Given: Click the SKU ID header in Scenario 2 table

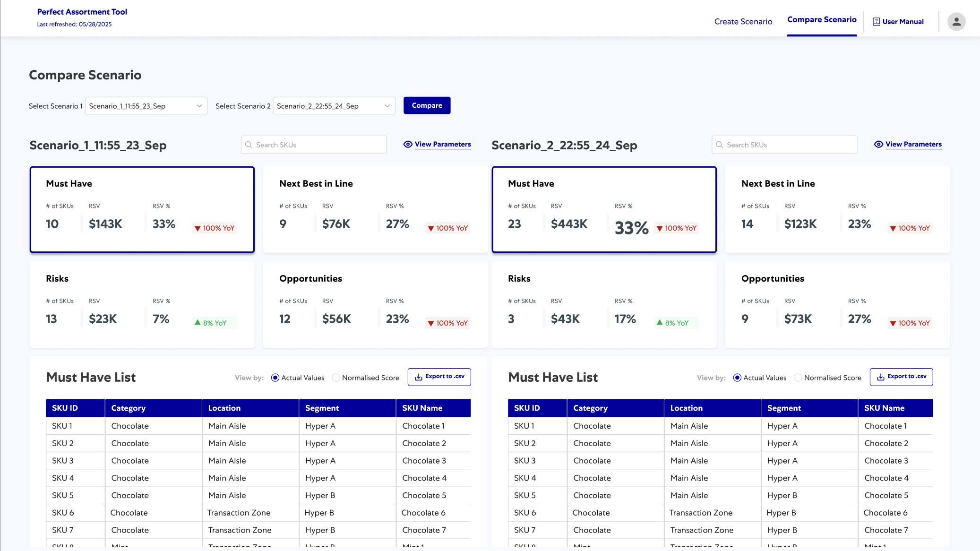Looking at the screenshot, I should (x=537, y=408).
